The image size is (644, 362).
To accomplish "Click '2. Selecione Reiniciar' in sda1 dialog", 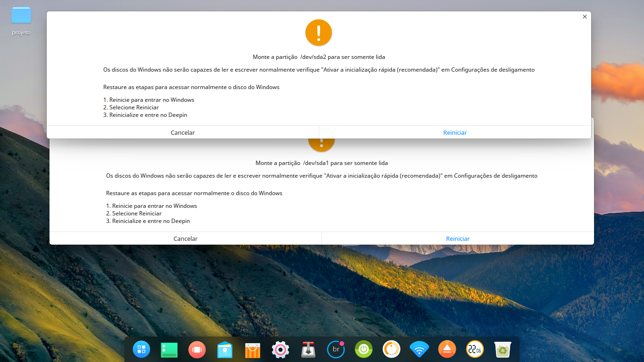I will 134,214.
